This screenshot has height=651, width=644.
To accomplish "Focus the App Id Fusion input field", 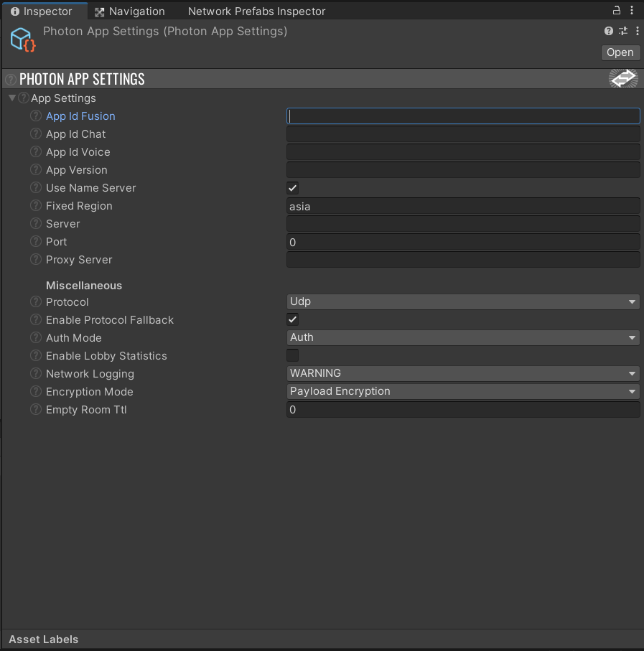I will pos(463,116).
